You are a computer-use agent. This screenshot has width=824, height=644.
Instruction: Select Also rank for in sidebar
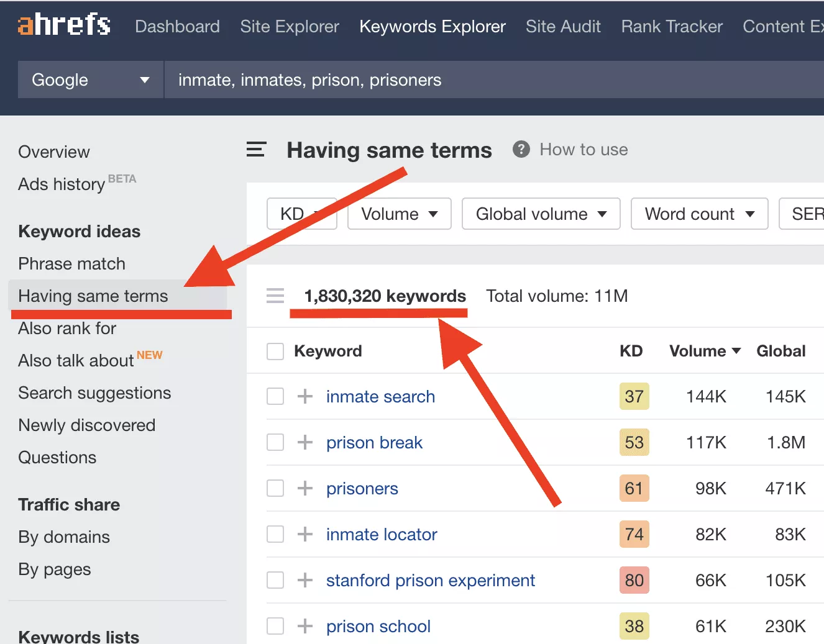tap(67, 328)
